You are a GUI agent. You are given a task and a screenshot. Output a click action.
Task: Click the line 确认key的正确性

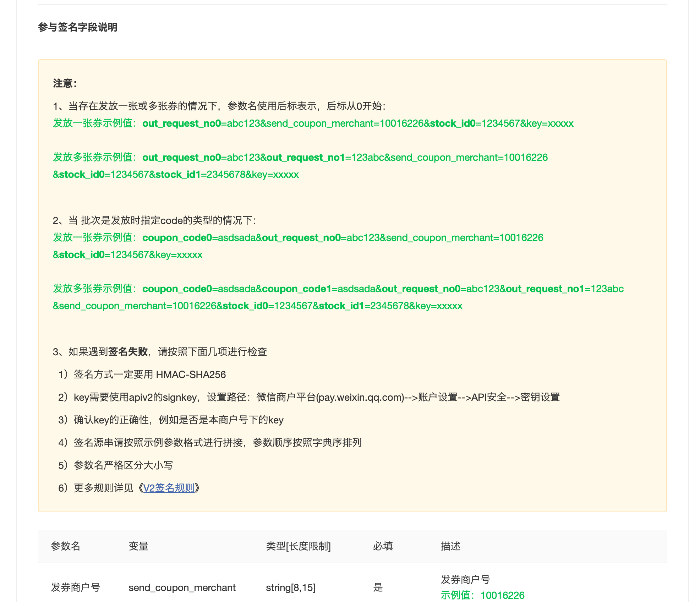(171, 420)
